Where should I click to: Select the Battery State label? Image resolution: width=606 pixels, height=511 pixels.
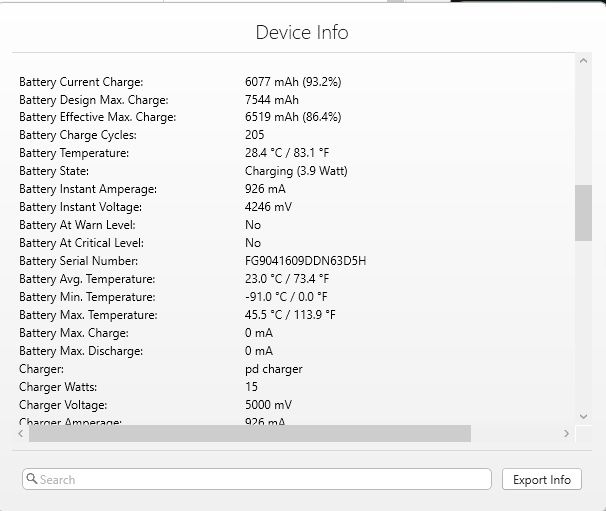(54, 171)
